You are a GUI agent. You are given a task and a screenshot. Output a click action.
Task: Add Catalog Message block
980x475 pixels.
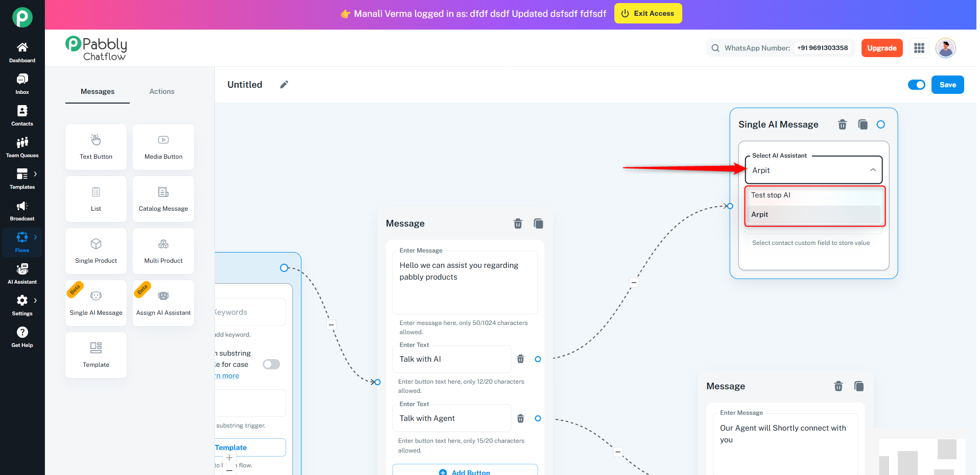pyautogui.click(x=163, y=199)
